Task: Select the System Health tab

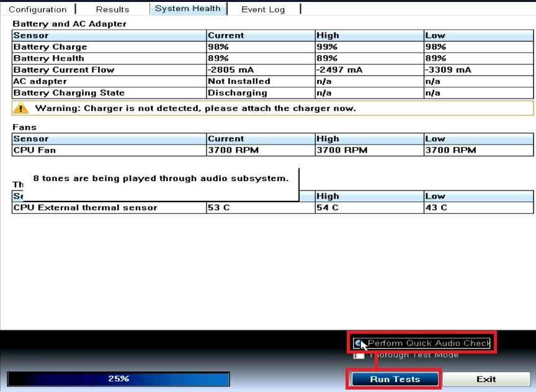Action: coord(187,8)
